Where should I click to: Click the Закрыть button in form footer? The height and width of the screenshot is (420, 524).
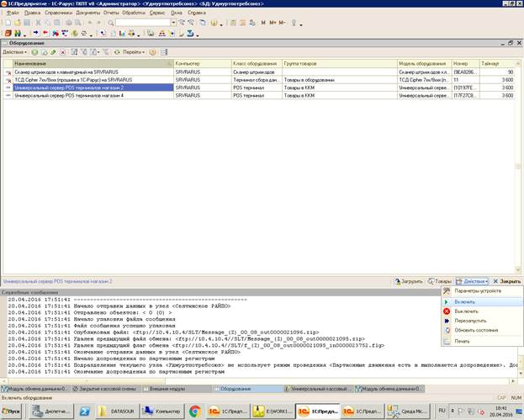coord(507,281)
